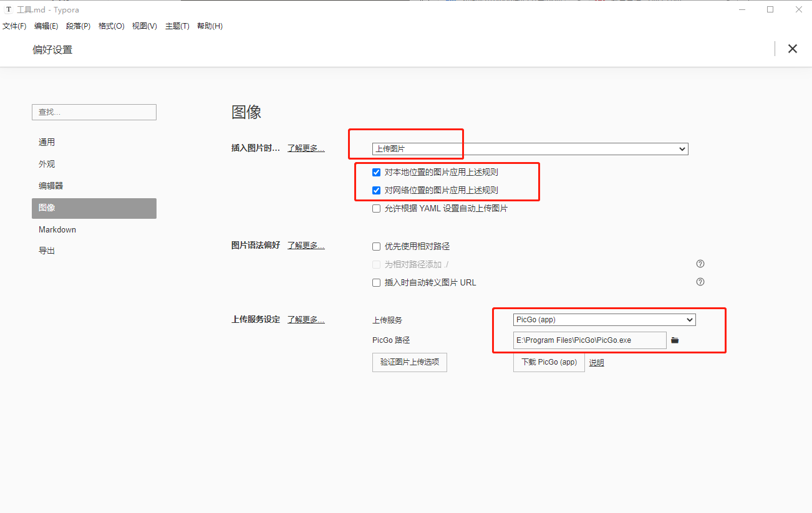Click the 查找 search input field
The image size is (812, 513).
click(94, 112)
